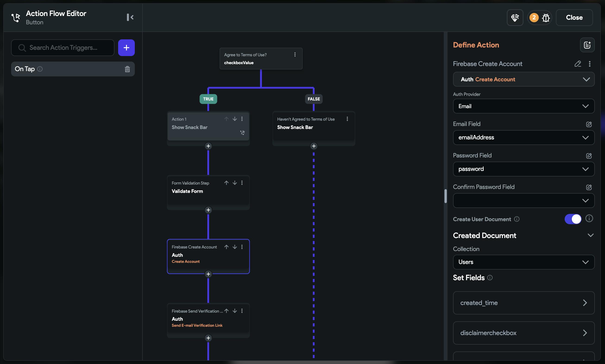
Task: Open the disclaimercheckbox field row
Action: click(523, 333)
